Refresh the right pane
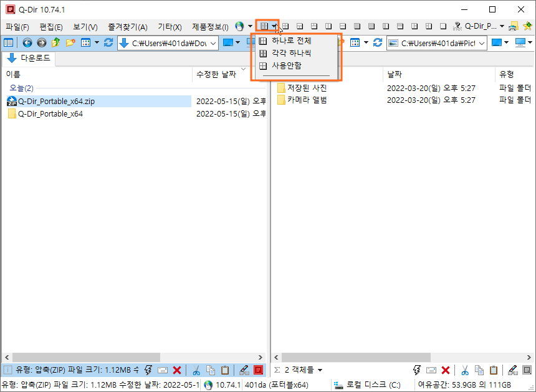 (x=378, y=43)
